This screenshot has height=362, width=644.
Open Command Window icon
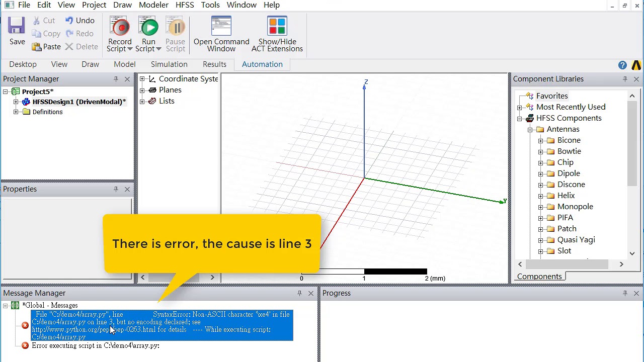click(x=221, y=26)
